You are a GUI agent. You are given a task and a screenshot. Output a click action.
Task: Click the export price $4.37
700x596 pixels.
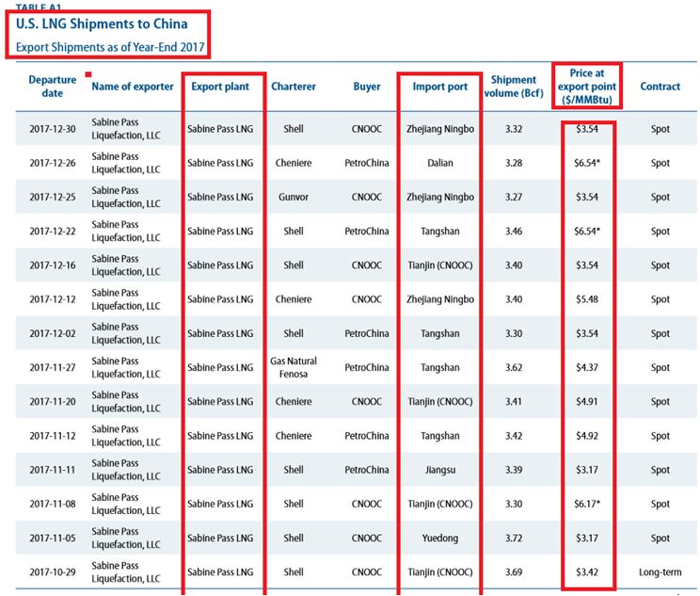coord(587,368)
